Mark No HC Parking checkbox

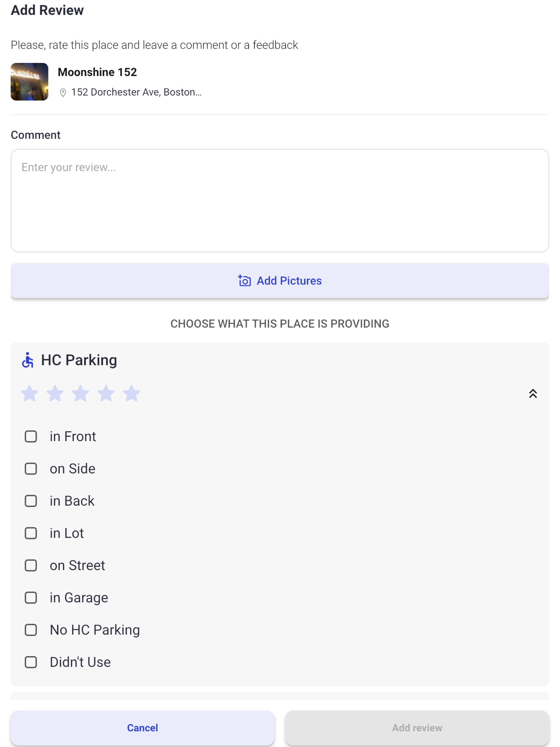click(x=31, y=630)
